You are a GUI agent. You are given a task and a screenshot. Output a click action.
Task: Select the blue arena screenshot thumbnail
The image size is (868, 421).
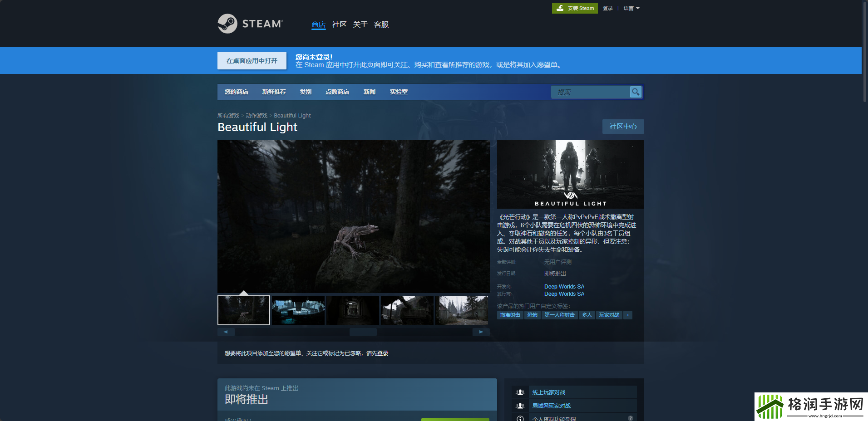[x=298, y=311]
